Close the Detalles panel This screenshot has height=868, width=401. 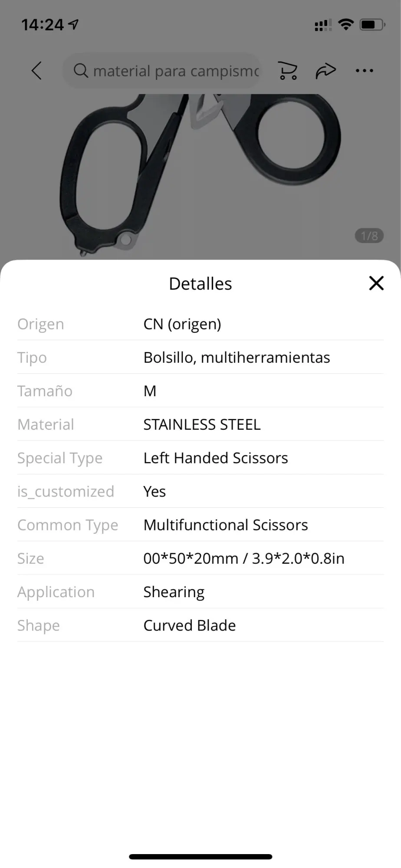[x=376, y=283]
